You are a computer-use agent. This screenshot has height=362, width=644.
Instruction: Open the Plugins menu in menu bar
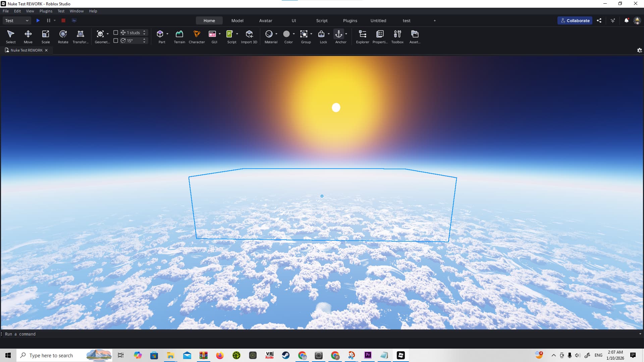coord(46,11)
